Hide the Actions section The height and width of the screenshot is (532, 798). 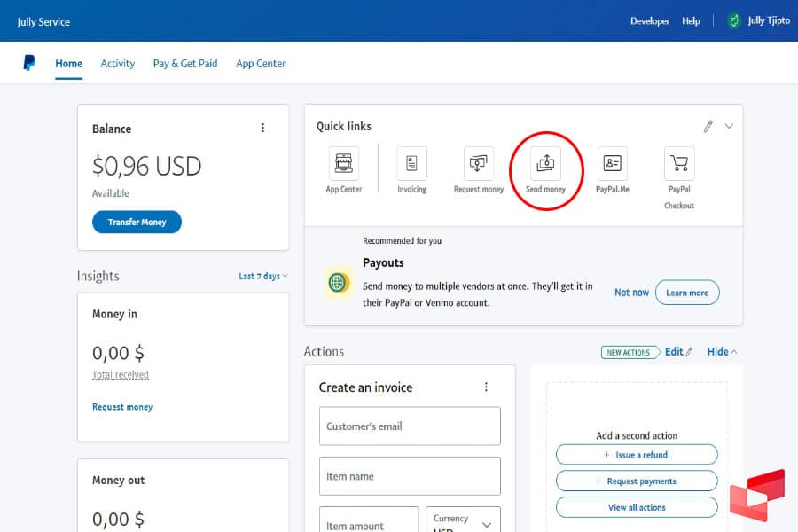point(722,352)
